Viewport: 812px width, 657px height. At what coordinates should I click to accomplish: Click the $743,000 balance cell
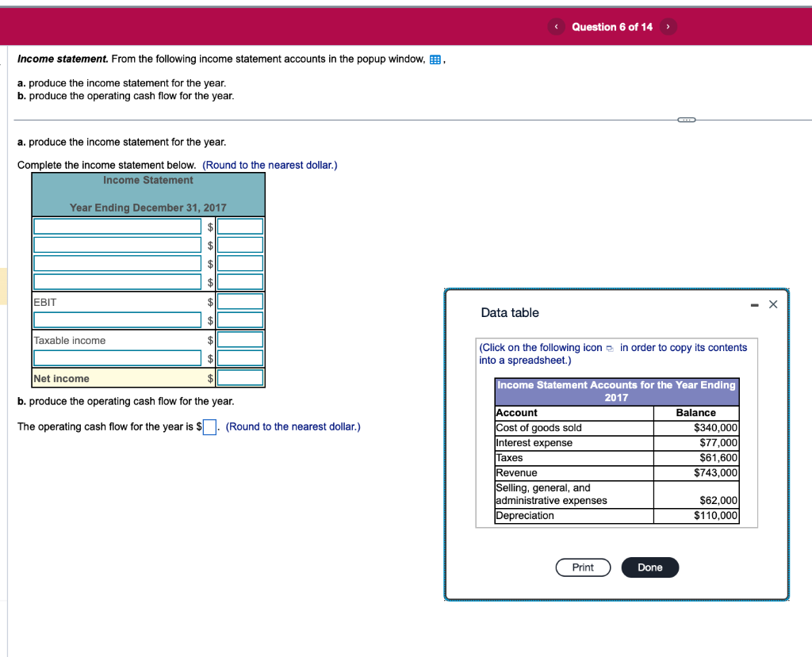[x=696, y=473]
